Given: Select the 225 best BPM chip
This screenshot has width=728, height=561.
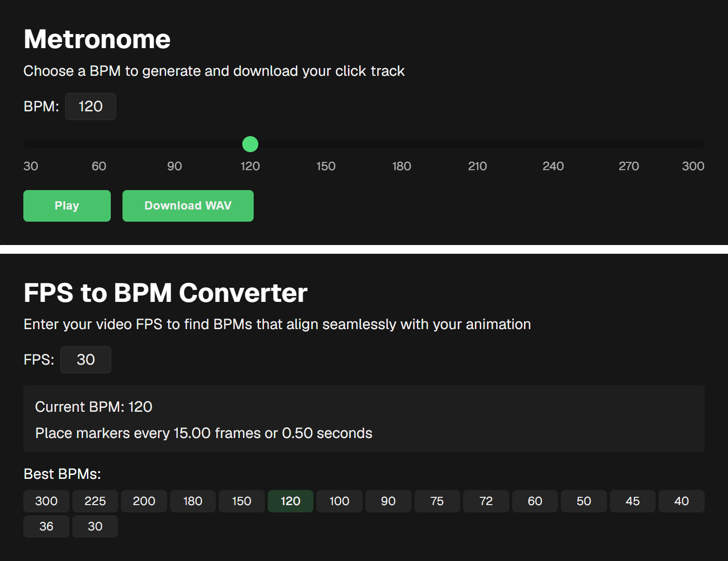Looking at the screenshot, I should tap(95, 501).
